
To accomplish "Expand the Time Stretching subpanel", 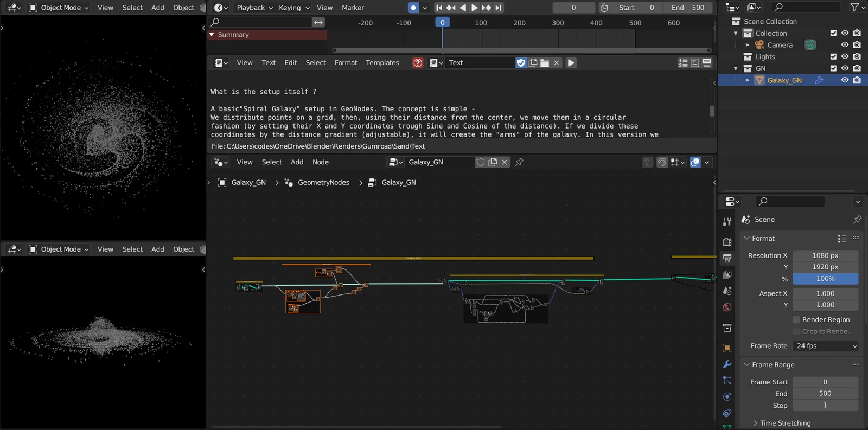I will (756, 423).
